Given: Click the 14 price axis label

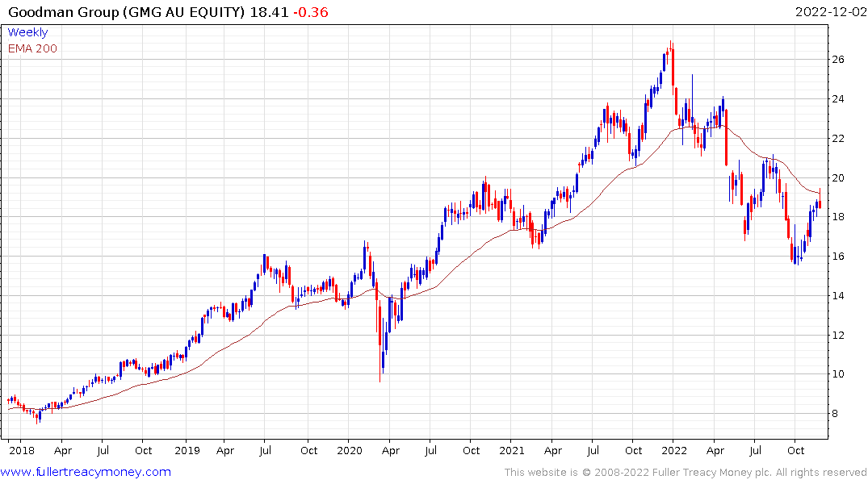Looking at the screenshot, I should point(838,295).
